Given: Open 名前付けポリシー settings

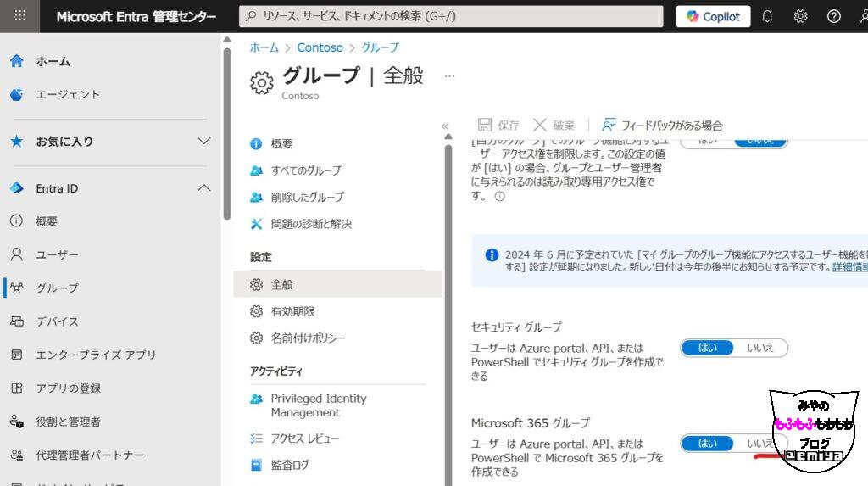Looking at the screenshot, I should [308, 338].
